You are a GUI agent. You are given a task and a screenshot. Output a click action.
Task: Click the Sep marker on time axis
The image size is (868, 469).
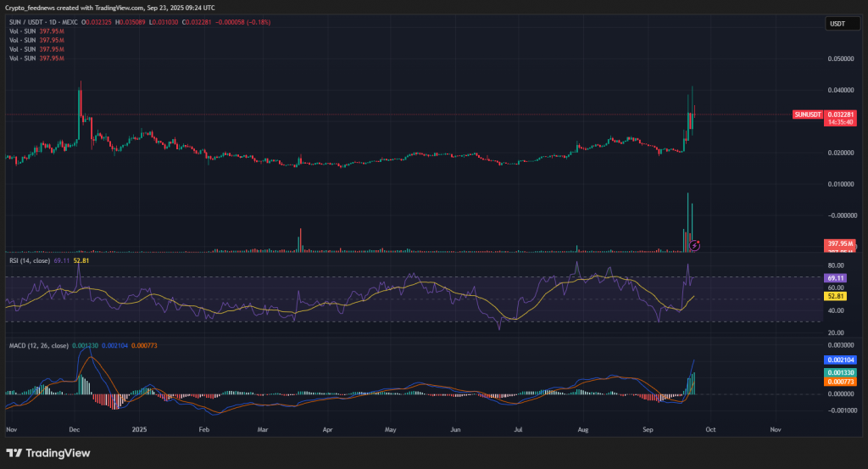tap(648, 430)
